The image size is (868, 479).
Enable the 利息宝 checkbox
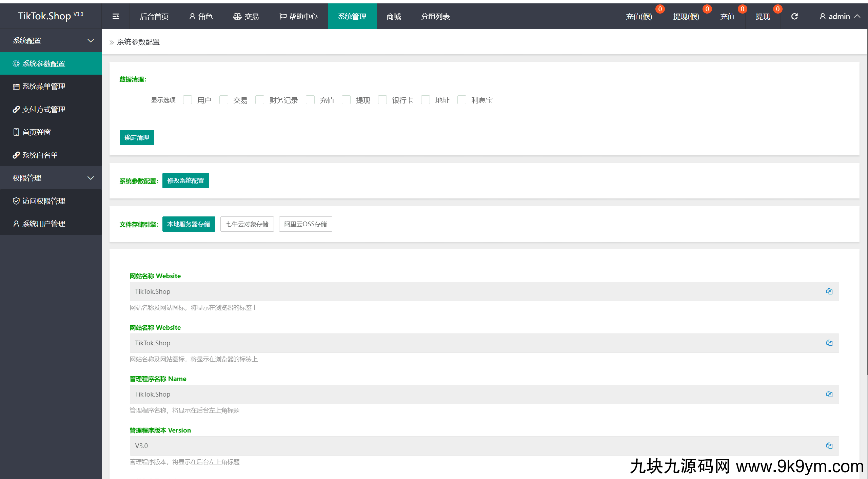point(462,100)
